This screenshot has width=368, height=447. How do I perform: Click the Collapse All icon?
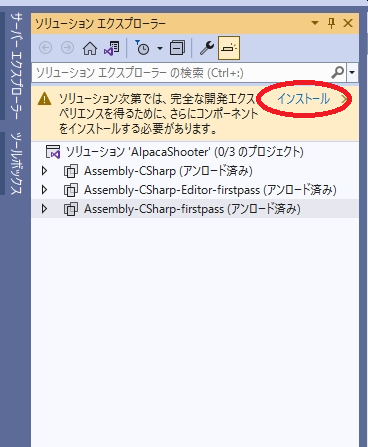click(177, 48)
